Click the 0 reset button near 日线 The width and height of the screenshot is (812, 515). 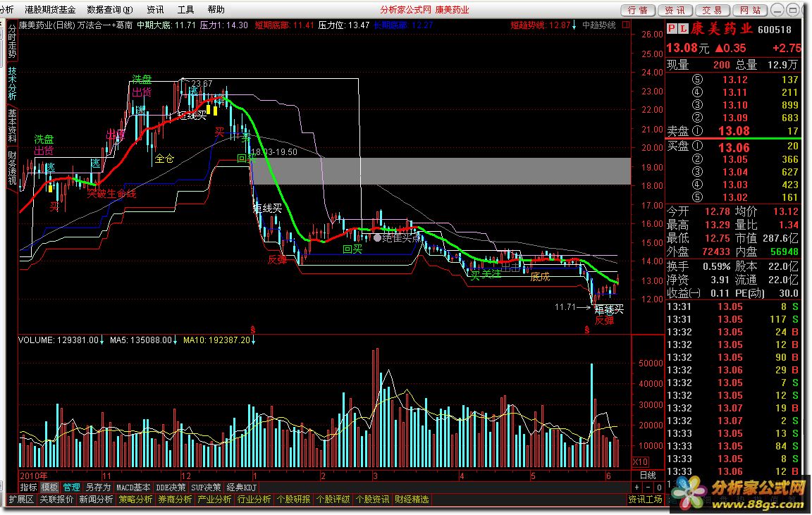659,488
